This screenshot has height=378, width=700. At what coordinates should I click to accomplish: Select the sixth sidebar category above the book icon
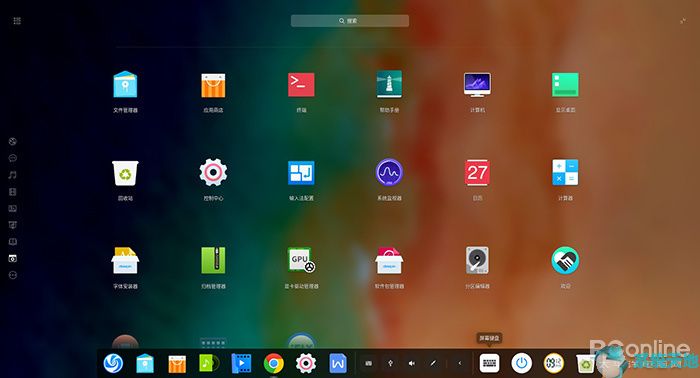click(x=12, y=225)
